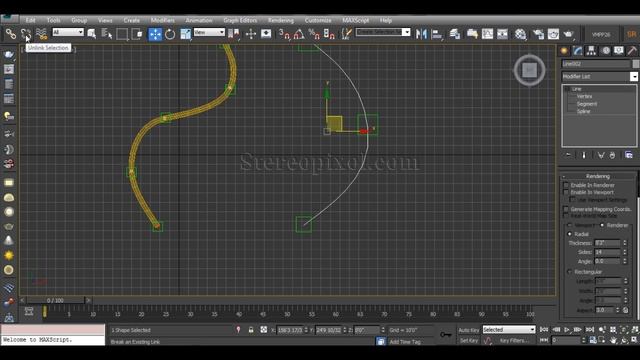Screen dimensions: 640x360
Task: Open the Rendering menu
Action: pos(281,20)
